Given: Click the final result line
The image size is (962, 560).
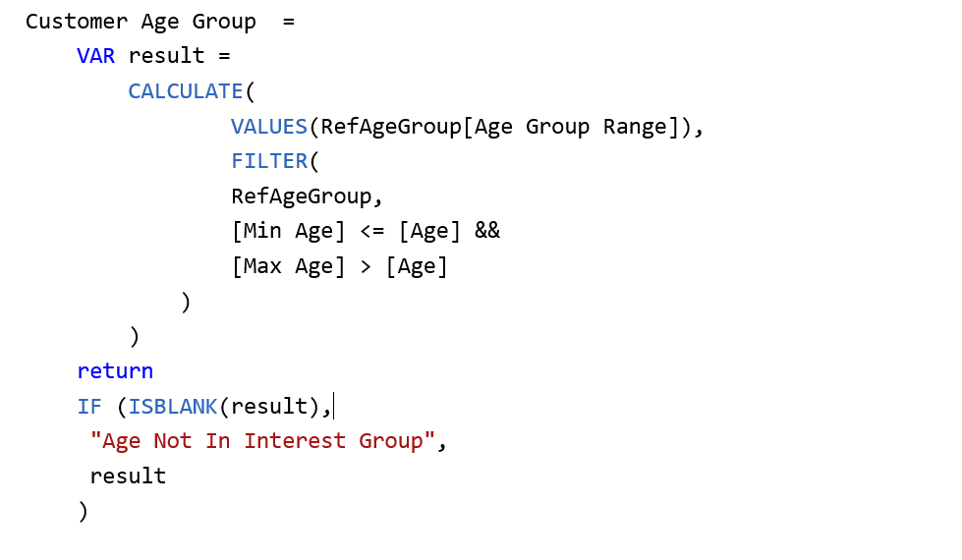Looking at the screenshot, I should click(x=128, y=476).
